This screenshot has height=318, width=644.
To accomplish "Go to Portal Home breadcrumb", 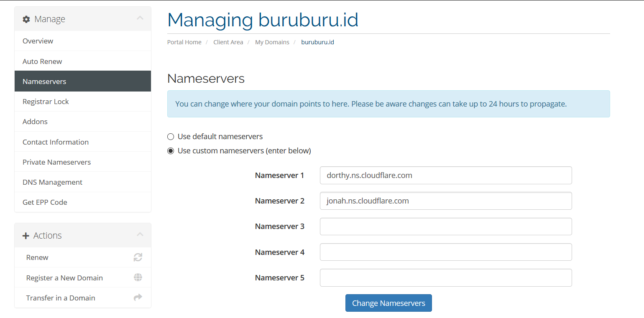I will pyautogui.click(x=184, y=42).
